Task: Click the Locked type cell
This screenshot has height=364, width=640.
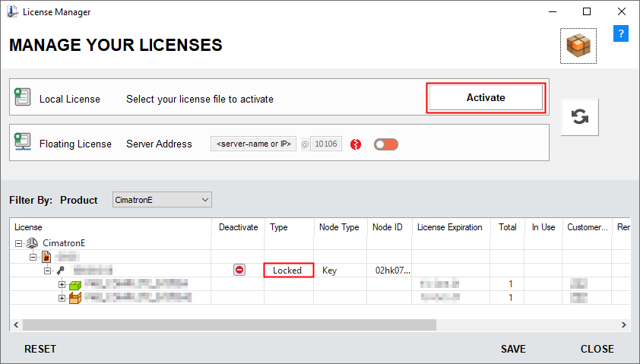Action: pos(289,270)
